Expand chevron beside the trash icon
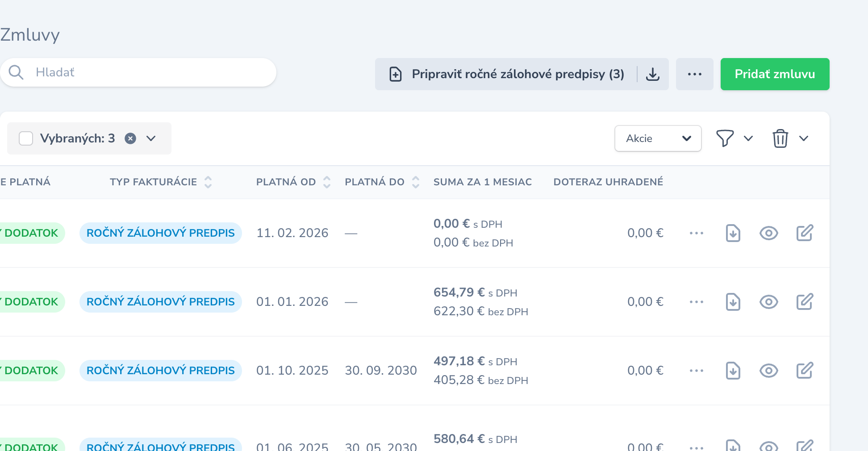 click(804, 138)
